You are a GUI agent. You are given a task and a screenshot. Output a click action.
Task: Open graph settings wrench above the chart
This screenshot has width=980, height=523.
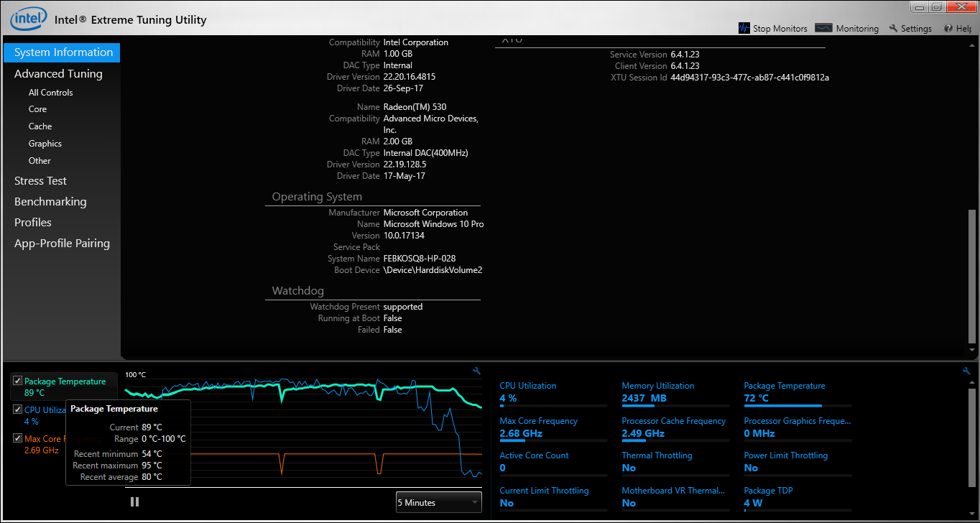pyautogui.click(x=476, y=371)
